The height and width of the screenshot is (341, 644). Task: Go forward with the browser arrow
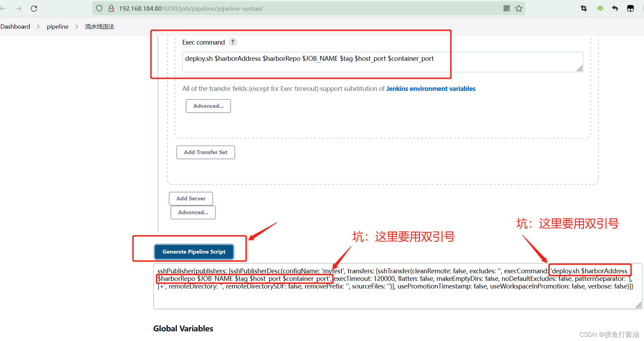tap(19, 9)
